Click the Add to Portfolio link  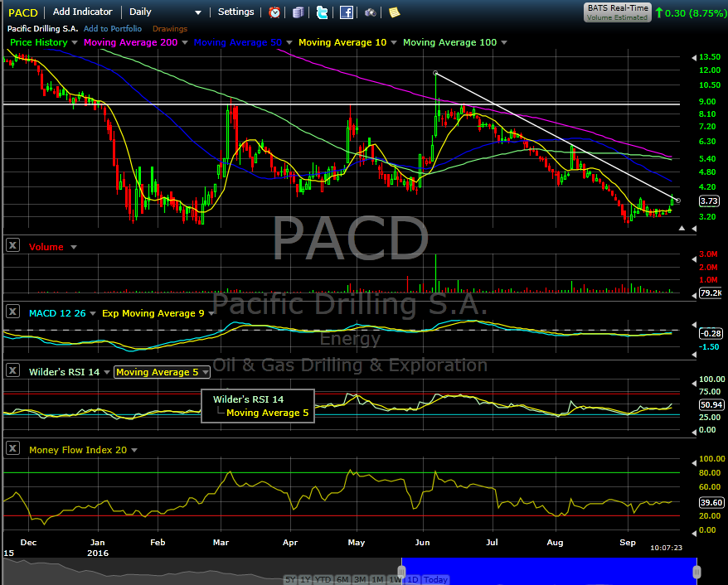[x=112, y=28]
